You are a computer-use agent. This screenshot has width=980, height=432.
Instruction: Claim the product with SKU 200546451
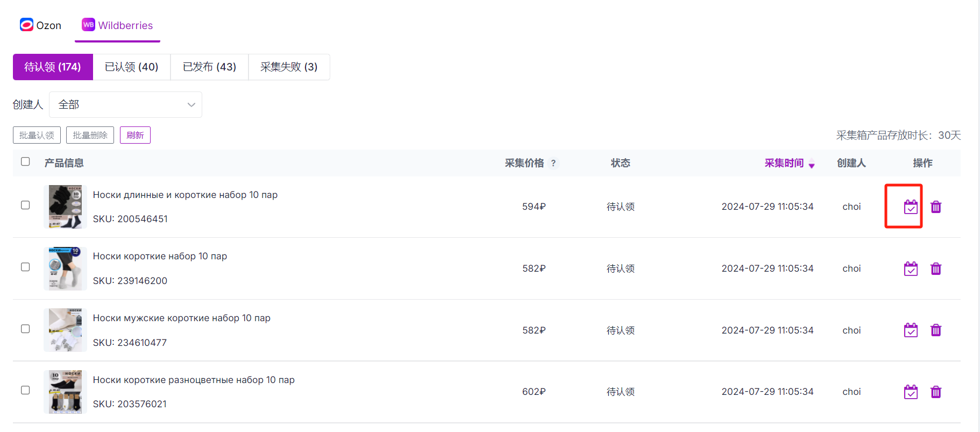tap(911, 207)
